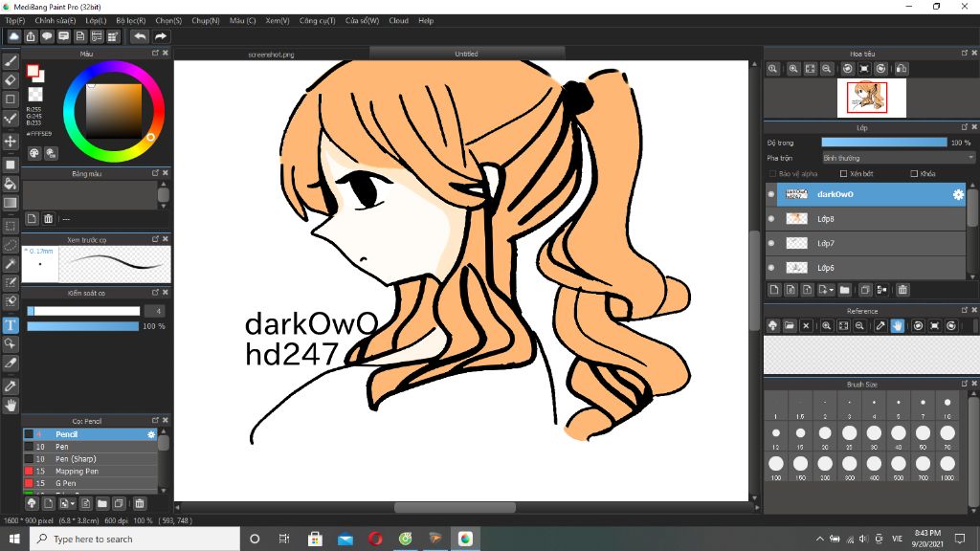Select the Text tool
This screenshot has height=551, width=980.
tap(10, 325)
